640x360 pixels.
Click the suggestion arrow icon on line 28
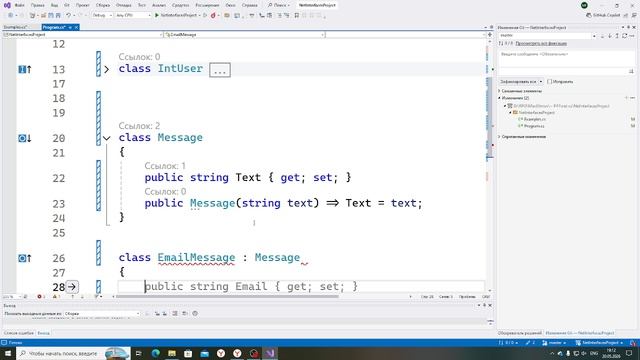(x=72, y=287)
